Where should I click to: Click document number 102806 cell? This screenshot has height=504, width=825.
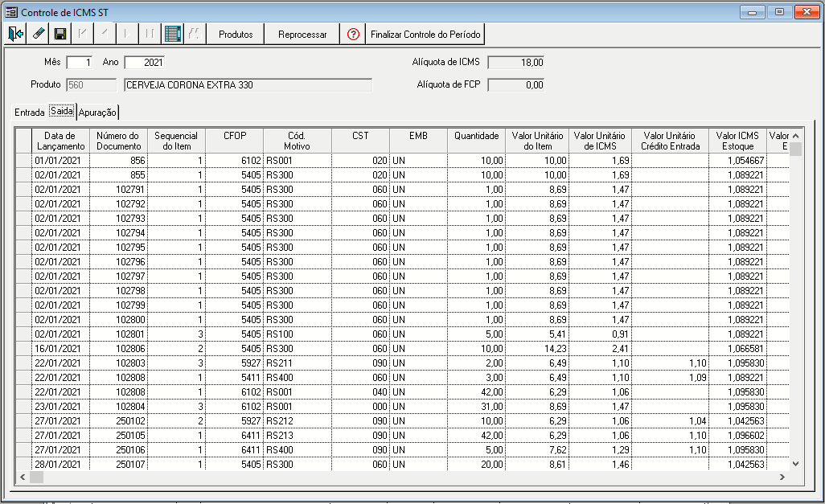click(118, 348)
